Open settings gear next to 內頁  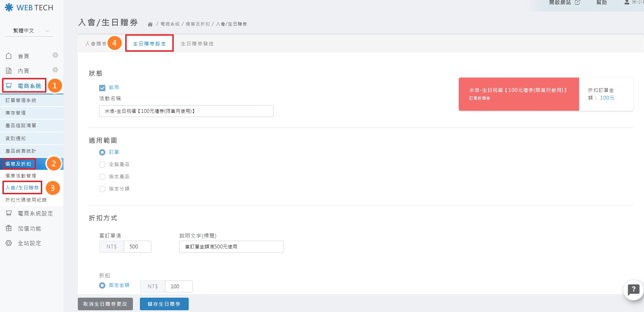click(55, 70)
